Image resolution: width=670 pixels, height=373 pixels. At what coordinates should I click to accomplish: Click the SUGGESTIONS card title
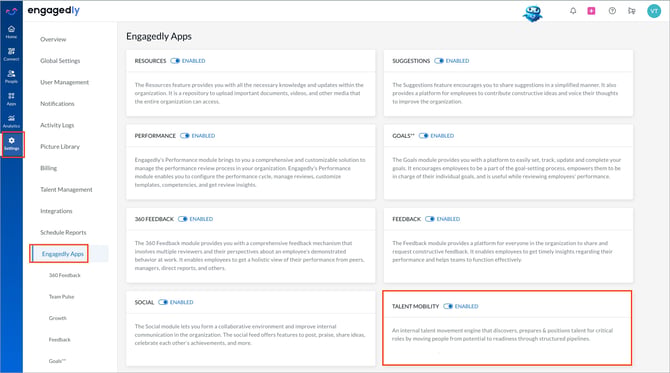click(x=411, y=61)
